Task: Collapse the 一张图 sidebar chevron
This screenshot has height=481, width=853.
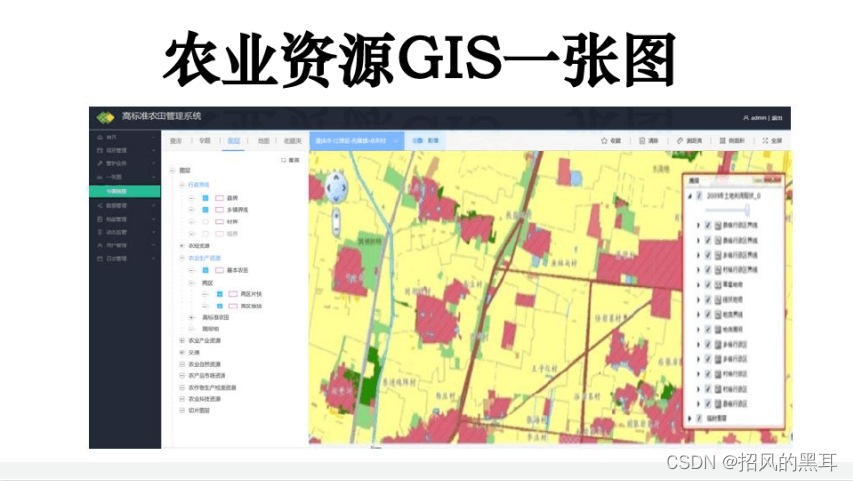Action: pos(153,177)
